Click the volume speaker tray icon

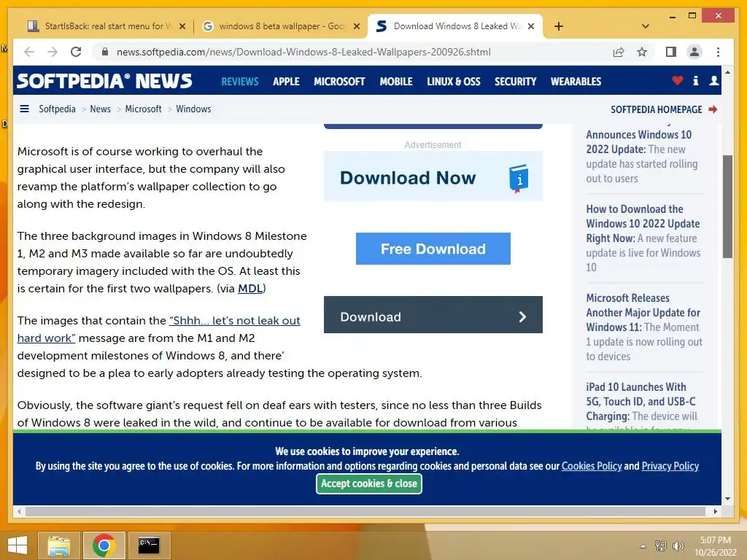tap(678, 546)
